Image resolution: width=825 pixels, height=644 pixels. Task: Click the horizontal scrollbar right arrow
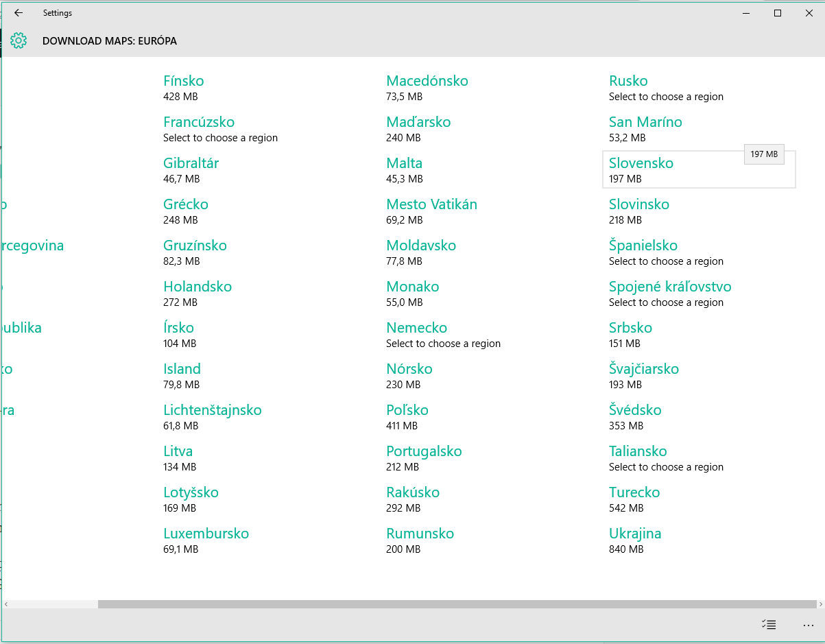click(x=820, y=604)
